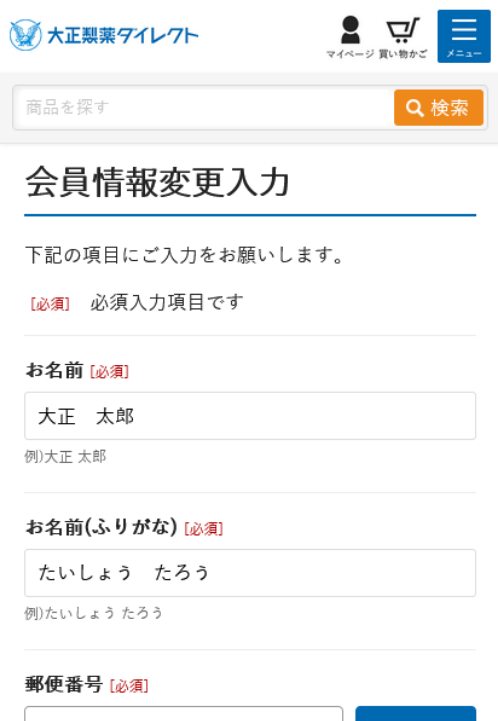Image resolution: width=498 pixels, height=721 pixels.
Task: Open the マイページ person icon
Action: pos(350,30)
